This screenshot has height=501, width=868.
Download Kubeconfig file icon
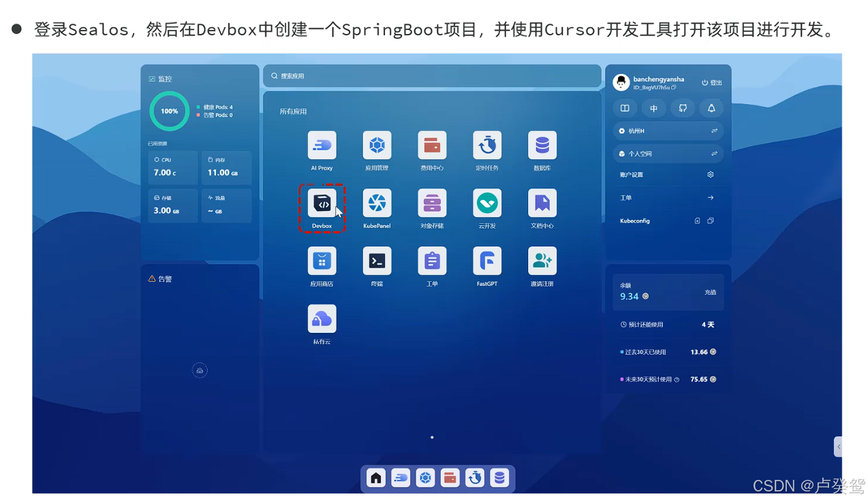[x=697, y=221]
